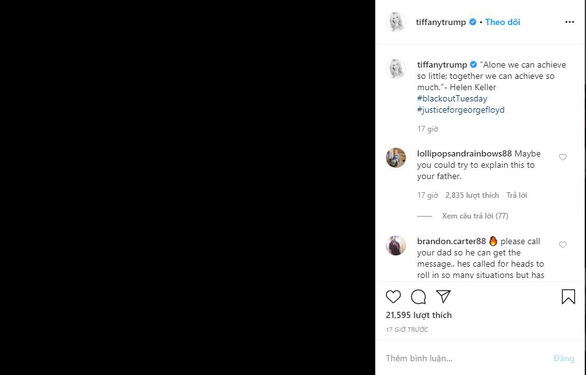Like lollipopsandrainbows88's comment

[562, 157]
